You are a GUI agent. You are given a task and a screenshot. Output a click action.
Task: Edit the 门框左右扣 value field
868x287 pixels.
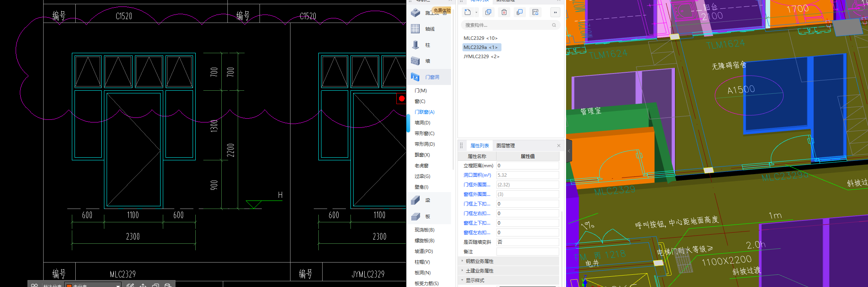[527, 214]
